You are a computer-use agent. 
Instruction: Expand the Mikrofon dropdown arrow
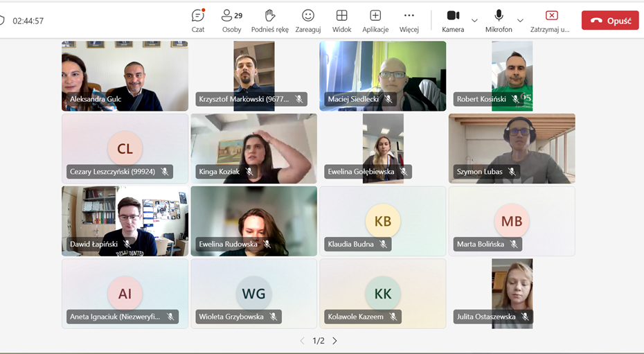pos(520,21)
